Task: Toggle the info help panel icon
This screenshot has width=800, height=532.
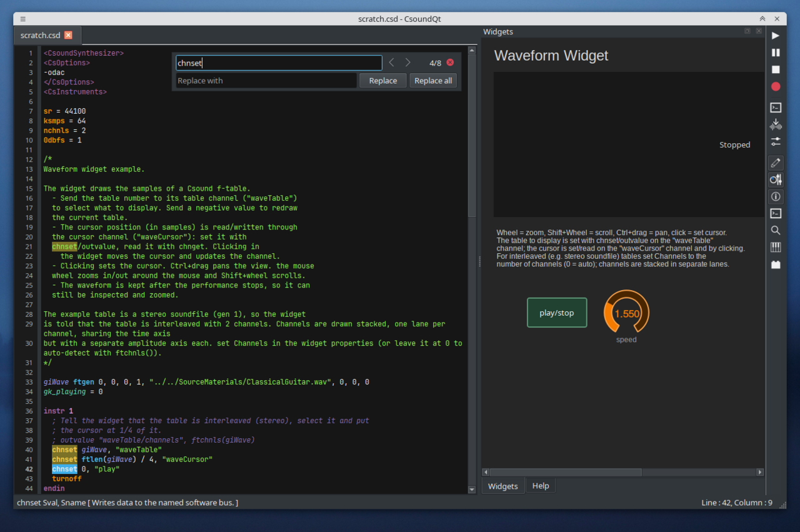Action: (776, 196)
